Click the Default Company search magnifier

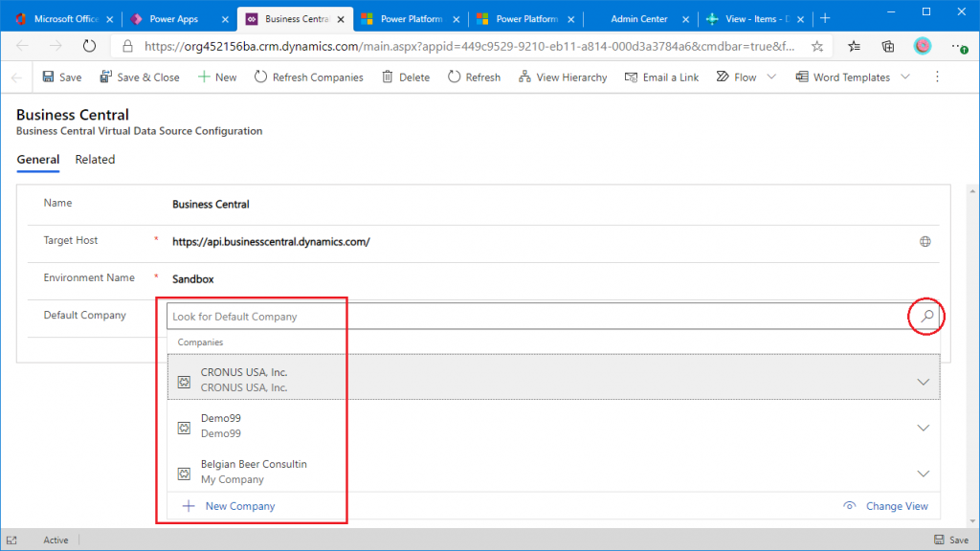tap(926, 316)
